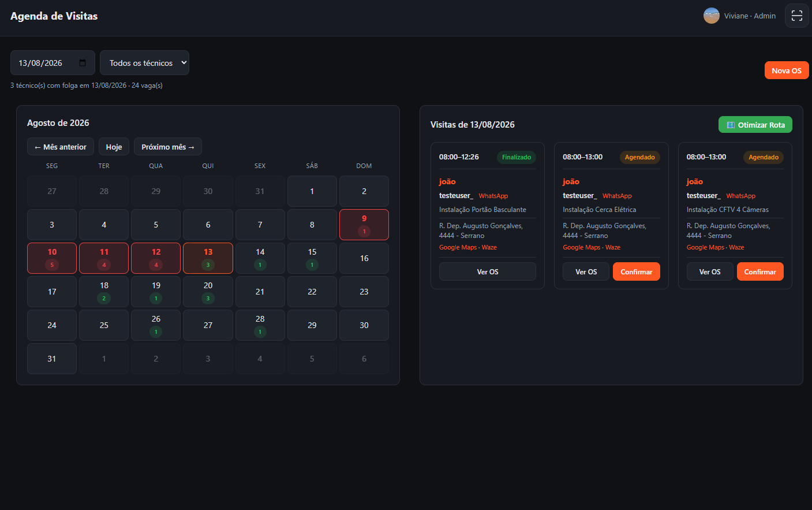This screenshot has height=510, width=812.
Task: Click the Agosto de 2026 heading
Action: pyautogui.click(x=58, y=123)
